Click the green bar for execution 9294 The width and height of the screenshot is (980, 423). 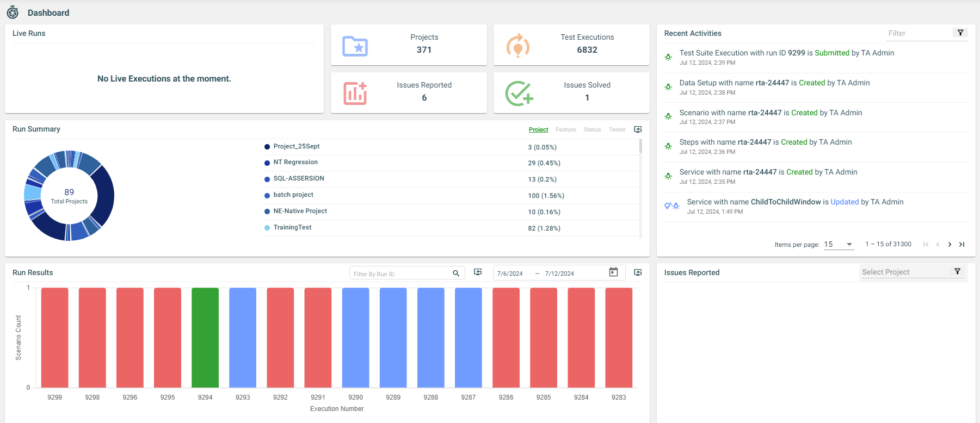(205, 337)
